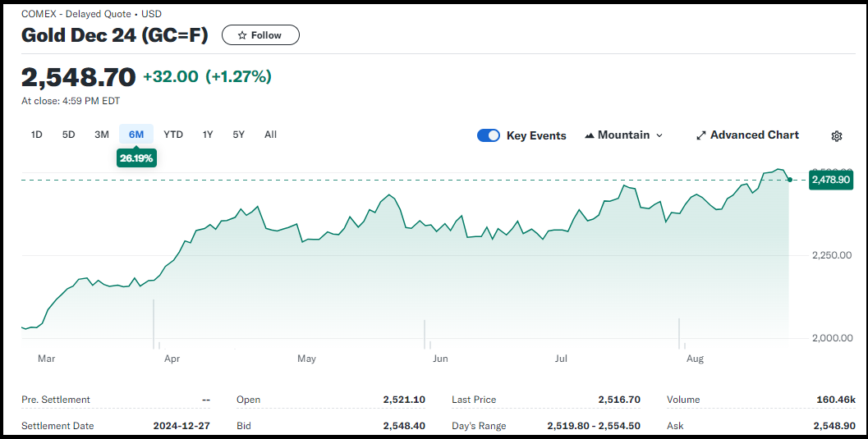868x439 pixels.
Task: Click the At close: 4:59 PM EDT text
Action: tap(71, 101)
